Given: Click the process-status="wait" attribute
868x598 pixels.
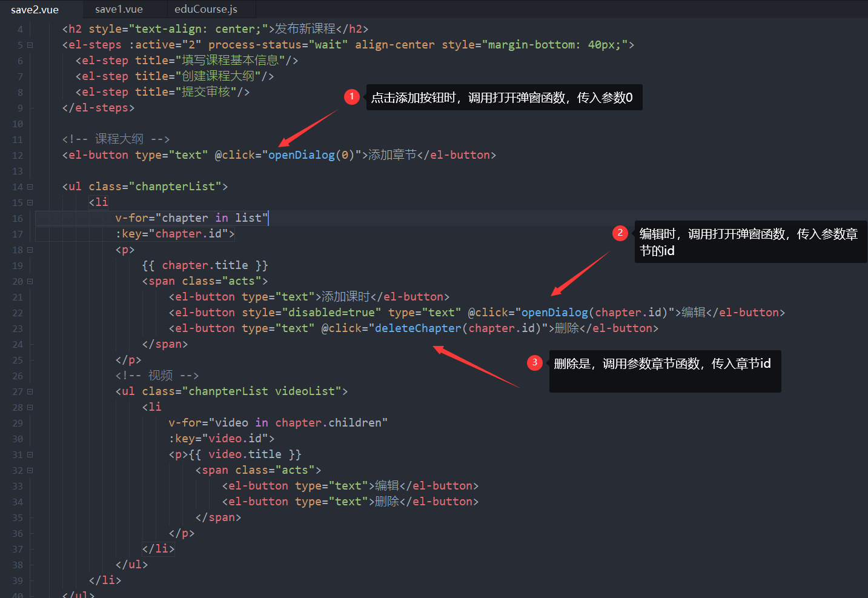Looking at the screenshot, I should tap(278, 45).
